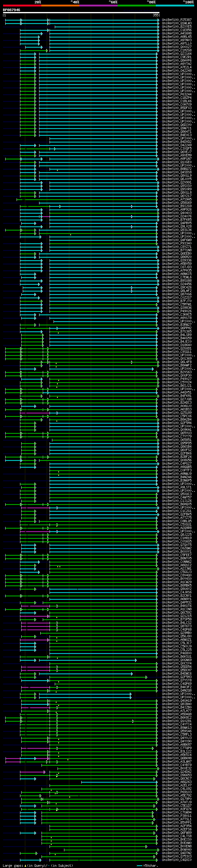The height and width of the screenshot is (868, 197).
Task: Select the UniRef100_B2BF24 label
Action: (177, 457)
